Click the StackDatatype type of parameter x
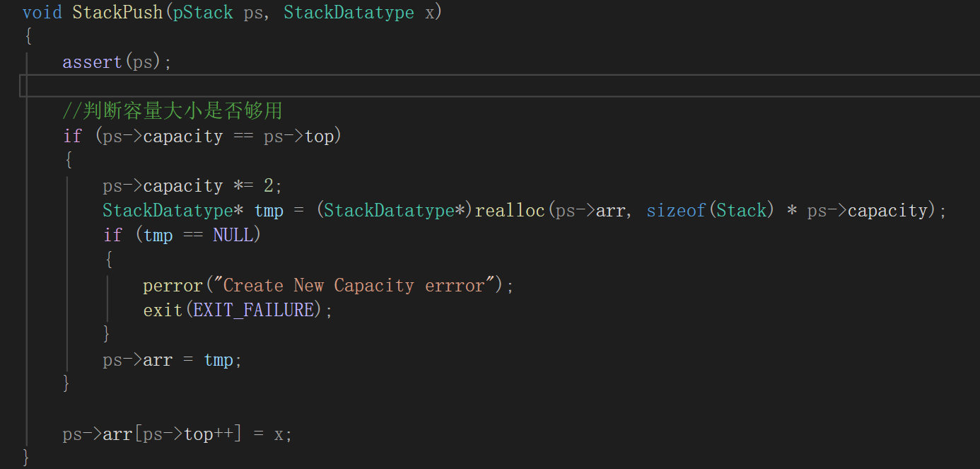 coord(349,13)
